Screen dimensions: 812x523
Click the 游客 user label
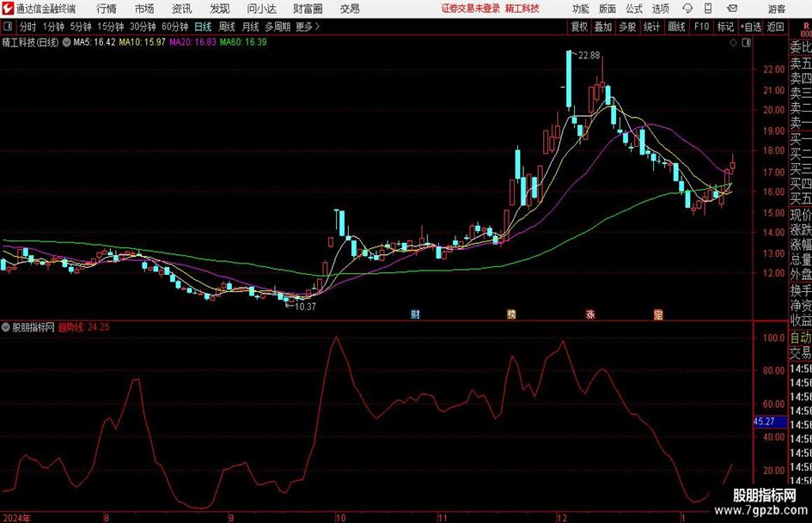click(777, 9)
